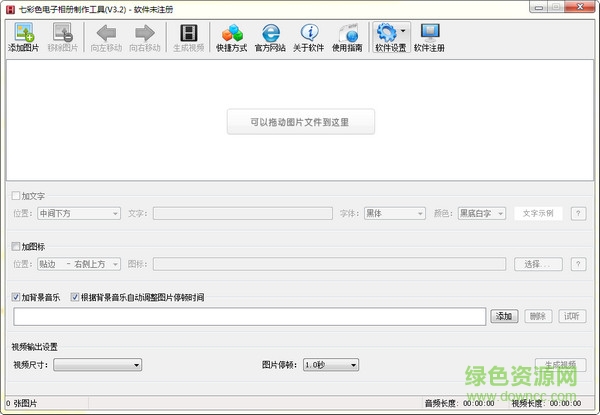Click the 添加 button beside the music field
This screenshot has width=600, height=415.
(x=504, y=316)
